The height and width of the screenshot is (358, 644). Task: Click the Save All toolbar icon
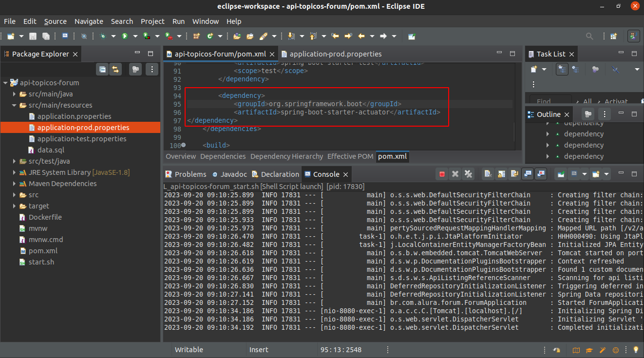(x=46, y=36)
